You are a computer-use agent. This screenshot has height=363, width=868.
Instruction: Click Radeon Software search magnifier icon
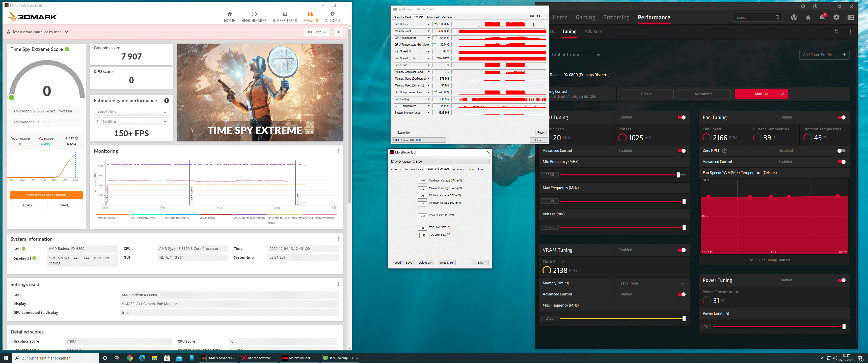click(x=777, y=17)
